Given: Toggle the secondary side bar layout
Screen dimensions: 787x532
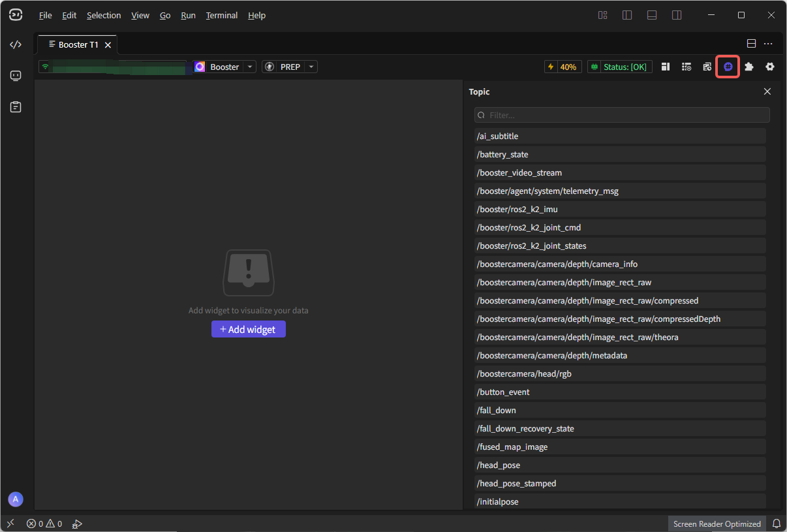Looking at the screenshot, I should click(677, 15).
